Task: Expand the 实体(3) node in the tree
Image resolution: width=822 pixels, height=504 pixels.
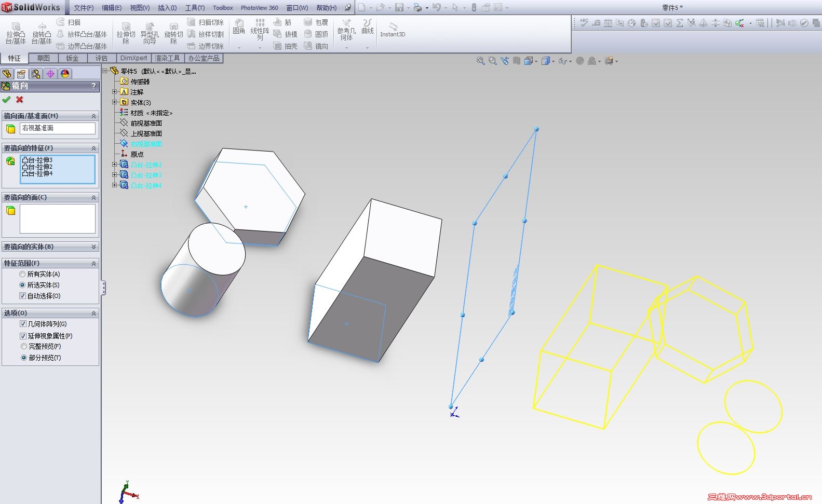Action: tap(115, 102)
